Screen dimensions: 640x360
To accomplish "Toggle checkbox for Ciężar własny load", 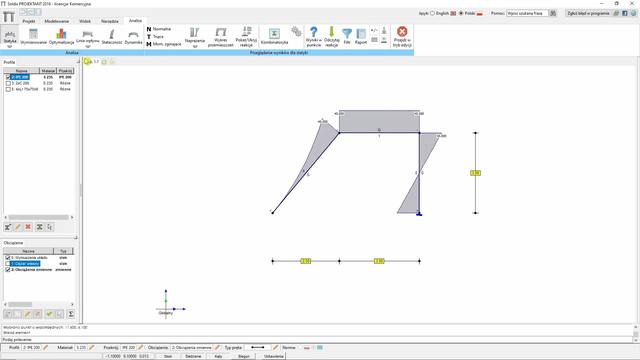I will 8,264.
